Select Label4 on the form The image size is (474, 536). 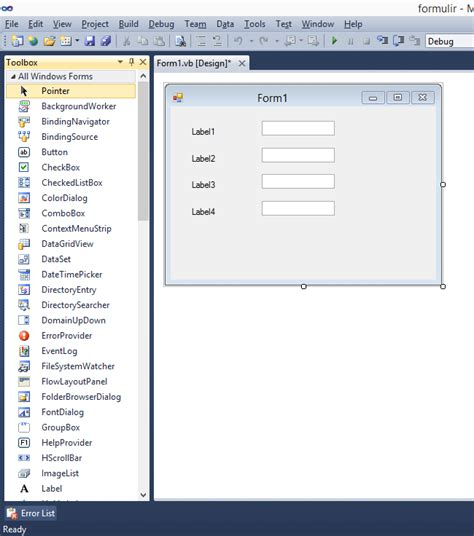pos(203,212)
